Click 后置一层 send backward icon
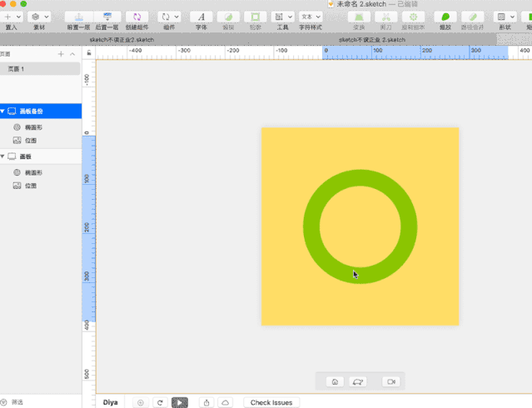Viewport: 532px width, 408px height. (x=107, y=17)
